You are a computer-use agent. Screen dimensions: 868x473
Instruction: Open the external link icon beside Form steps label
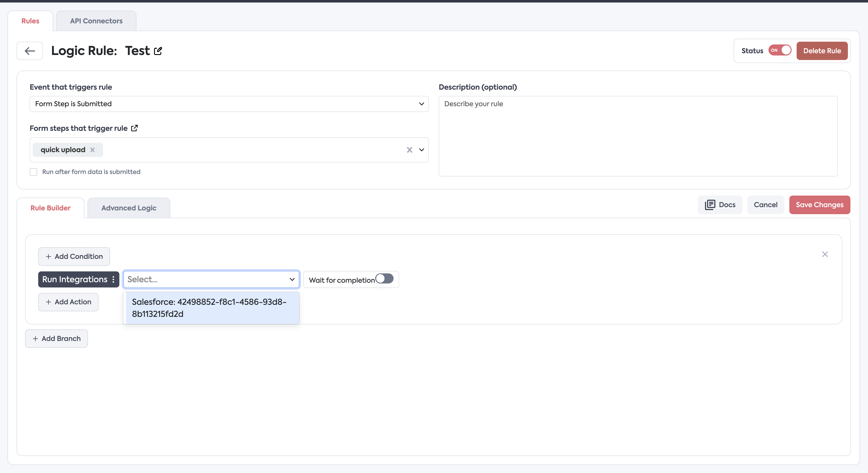pyautogui.click(x=134, y=128)
